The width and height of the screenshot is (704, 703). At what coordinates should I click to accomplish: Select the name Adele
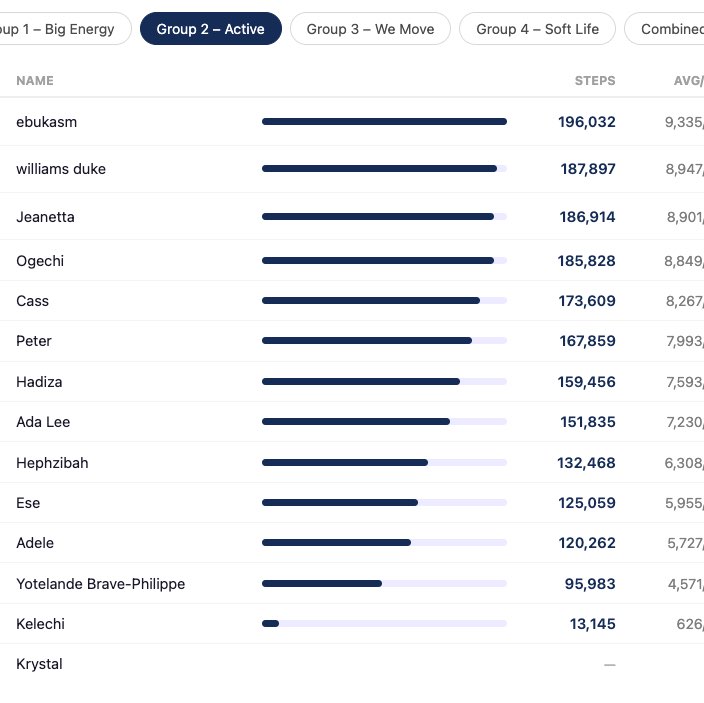[35, 543]
